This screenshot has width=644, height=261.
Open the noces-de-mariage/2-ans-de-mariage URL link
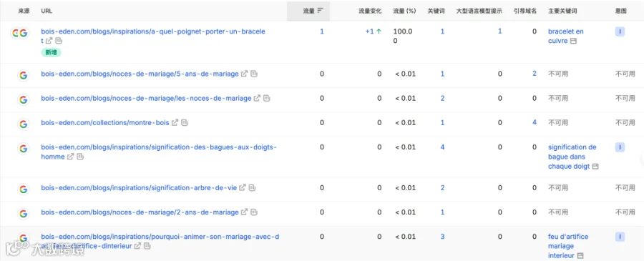[140, 212]
